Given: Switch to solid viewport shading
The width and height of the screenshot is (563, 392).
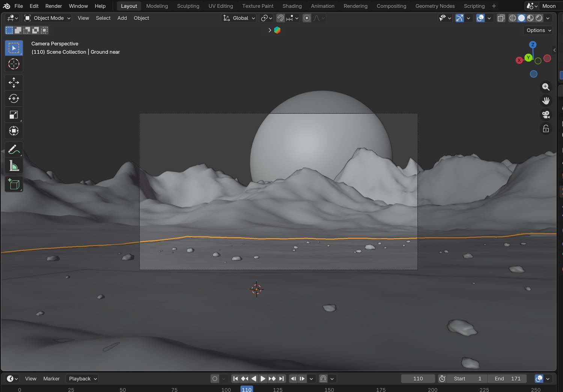Looking at the screenshot, I should coord(522,18).
